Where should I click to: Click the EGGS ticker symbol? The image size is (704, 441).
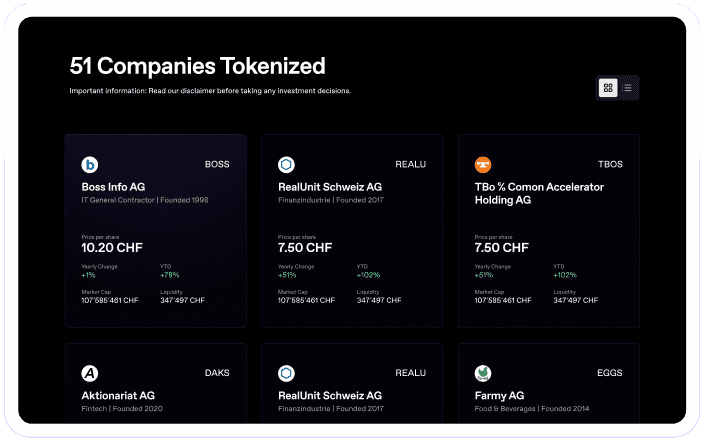pyautogui.click(x=610, y=373)
